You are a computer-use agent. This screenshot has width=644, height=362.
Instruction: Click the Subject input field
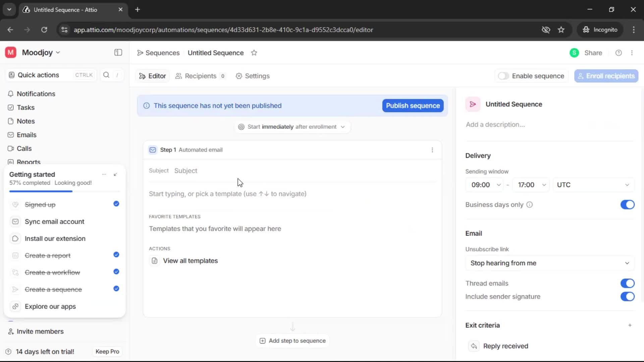click(x=186, y=171)
